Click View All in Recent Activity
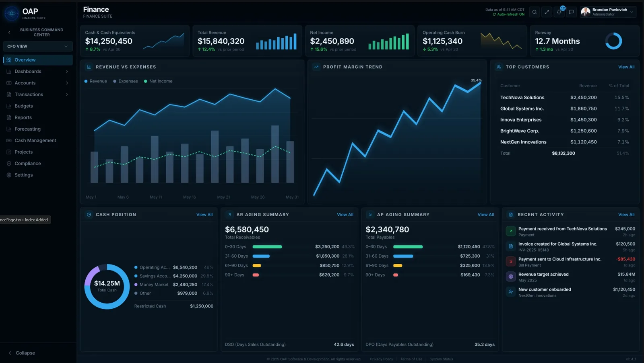644x363 pixels. click(x=626, y=215)
